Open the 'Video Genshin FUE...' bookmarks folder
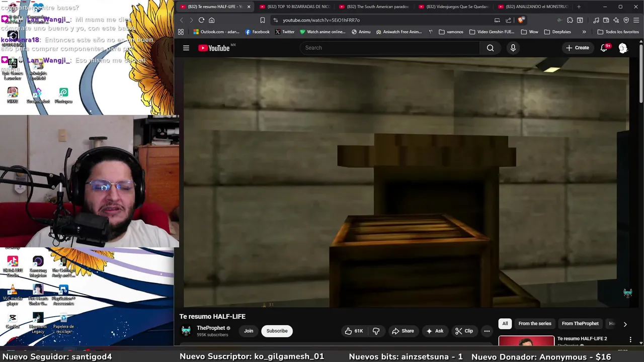 pos(492,32)
